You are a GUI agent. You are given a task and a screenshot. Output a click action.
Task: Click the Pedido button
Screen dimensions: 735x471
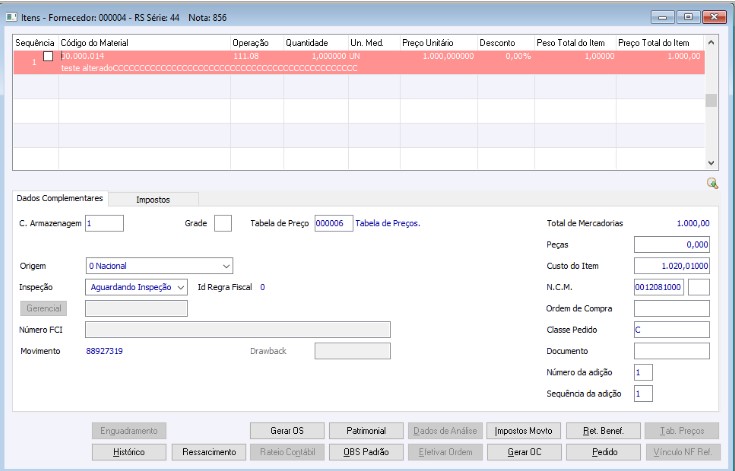pyautogui.click(x=603, y=452)
